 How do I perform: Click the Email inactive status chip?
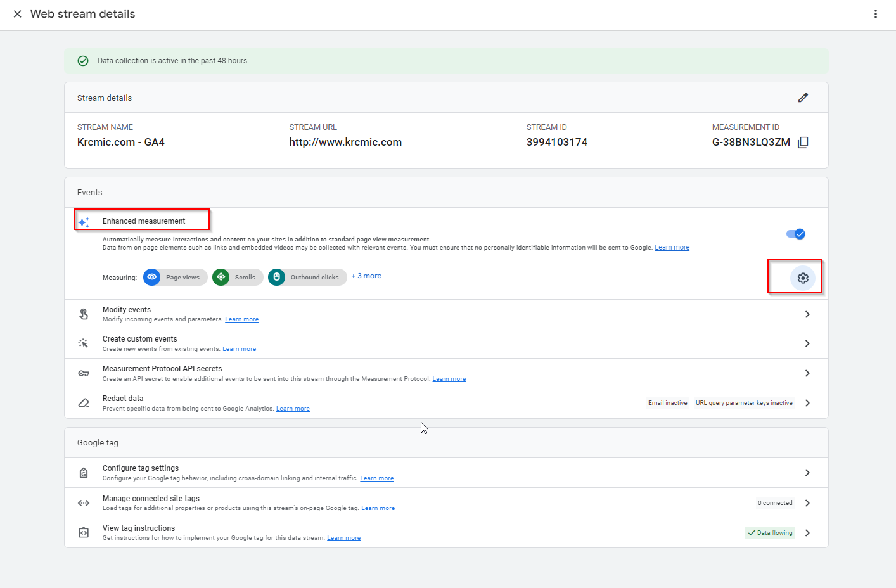[x=667, y=403]
